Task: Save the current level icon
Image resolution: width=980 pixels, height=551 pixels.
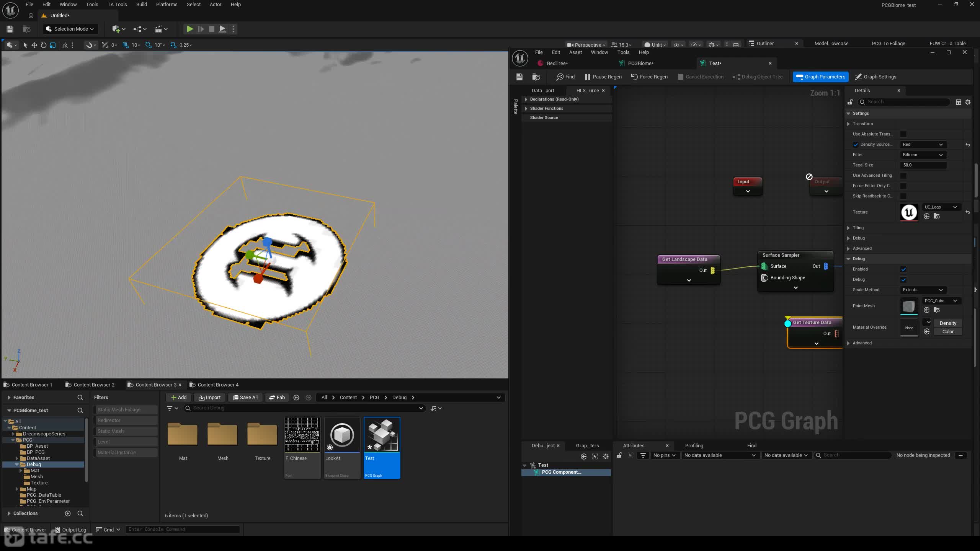Action: (10, 29)
